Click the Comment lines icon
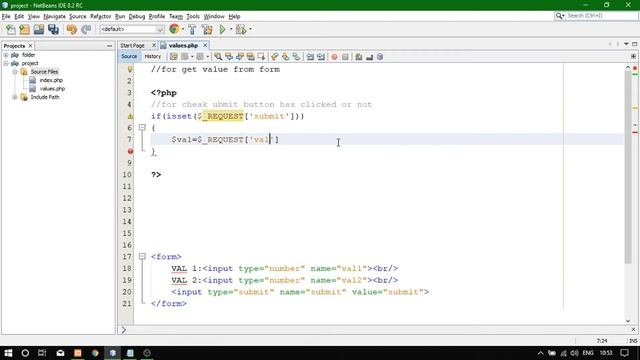 [x=359, y=57]
